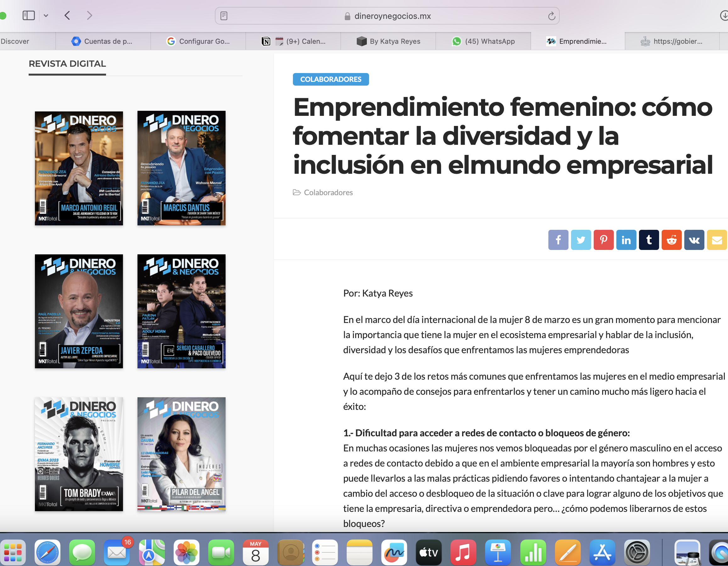Share article on Facebook
Screen dimensions: 728x566
[x=558, y=240]
